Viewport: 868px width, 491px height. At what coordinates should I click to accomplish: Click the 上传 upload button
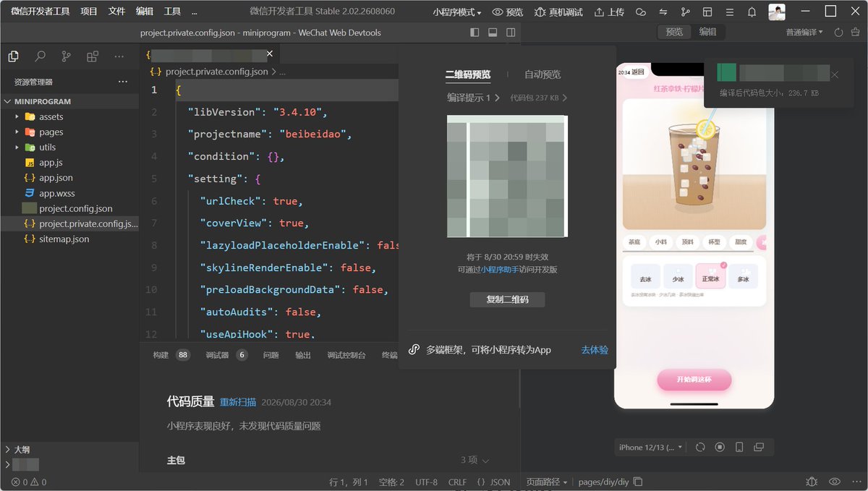[609, 12]
